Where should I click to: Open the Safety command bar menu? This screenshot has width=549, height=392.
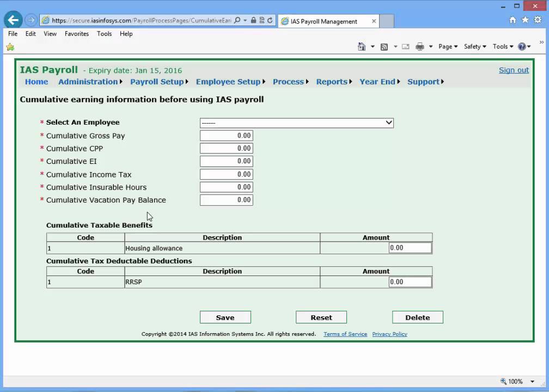[x=475, y=47]
